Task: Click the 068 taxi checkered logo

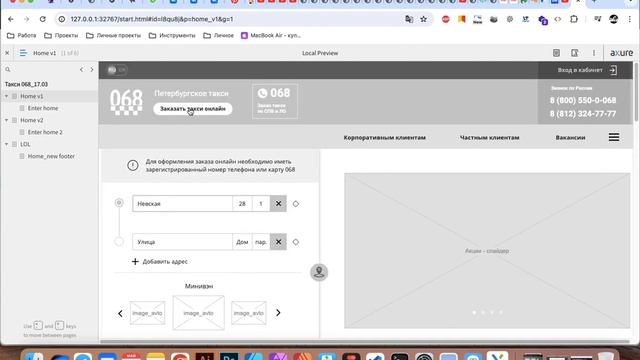Action: (127, 102)
